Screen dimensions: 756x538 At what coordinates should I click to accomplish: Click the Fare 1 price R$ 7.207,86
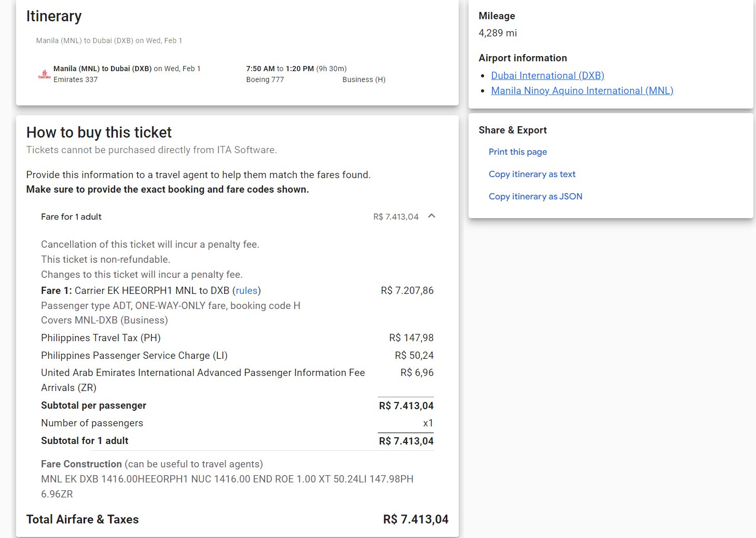[x=407, y=291]
